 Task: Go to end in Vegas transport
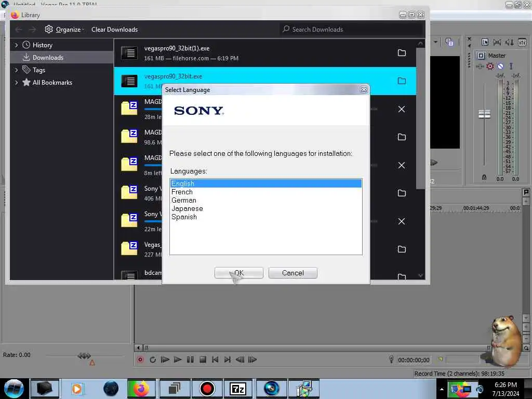point(228,360)
